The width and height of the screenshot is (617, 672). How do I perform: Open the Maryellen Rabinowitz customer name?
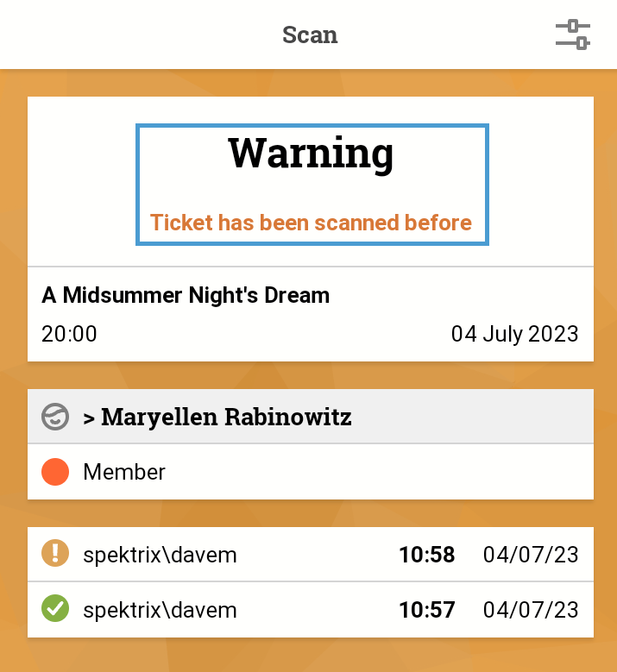pos(226,417)
